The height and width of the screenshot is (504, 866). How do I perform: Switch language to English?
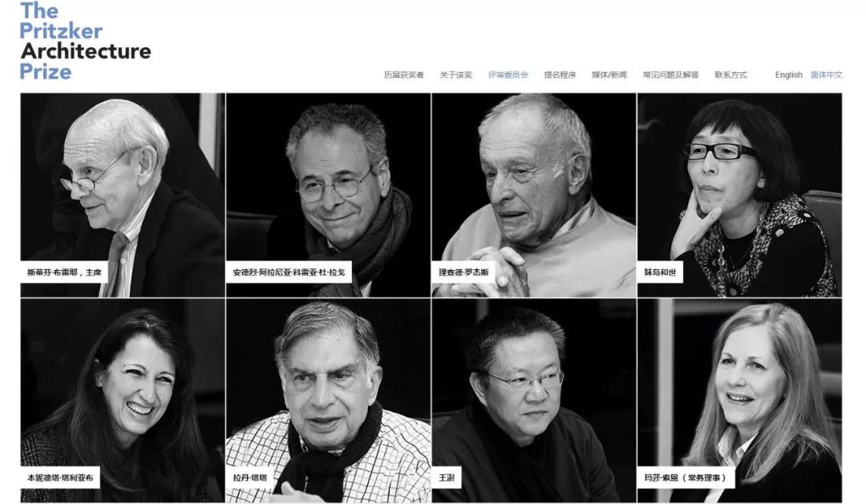pyautogui.click(x=789, y=75)
